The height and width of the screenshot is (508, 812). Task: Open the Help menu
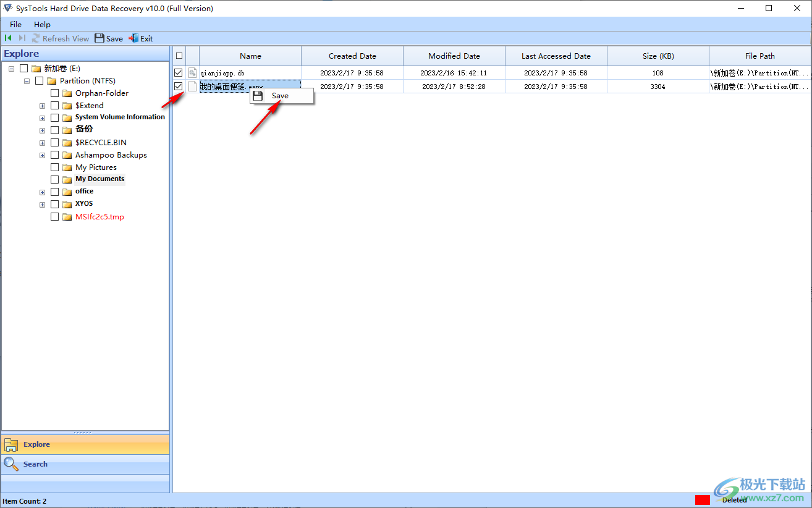coord(42,24)
